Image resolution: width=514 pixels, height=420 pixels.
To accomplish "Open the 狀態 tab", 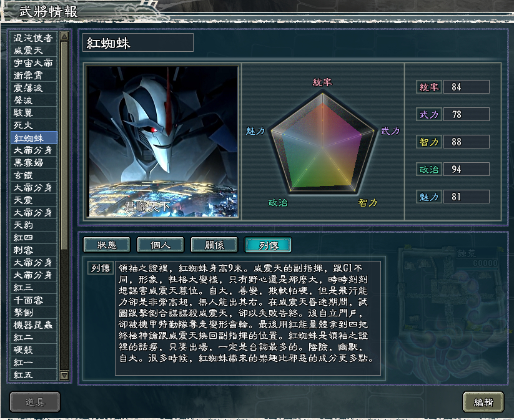I will (107, 245).
